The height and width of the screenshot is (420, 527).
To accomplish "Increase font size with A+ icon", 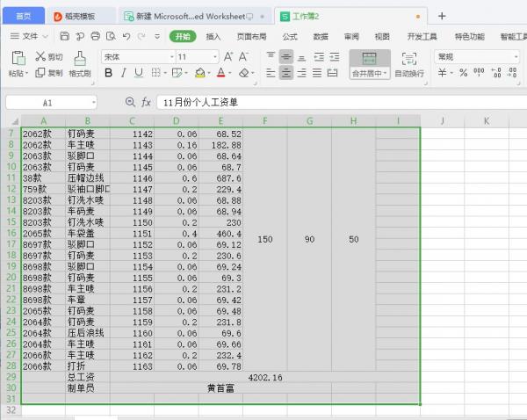I will tap(228, 56).
